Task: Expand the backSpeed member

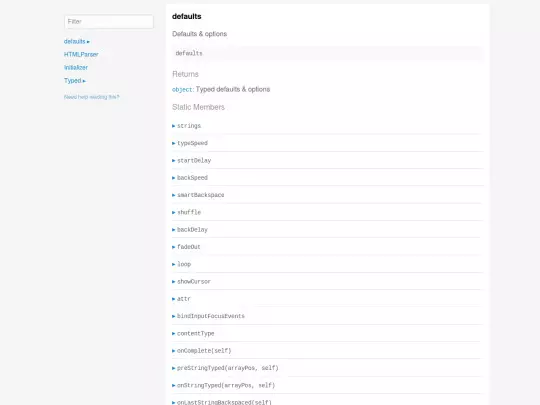Action: tap(190, 178)
